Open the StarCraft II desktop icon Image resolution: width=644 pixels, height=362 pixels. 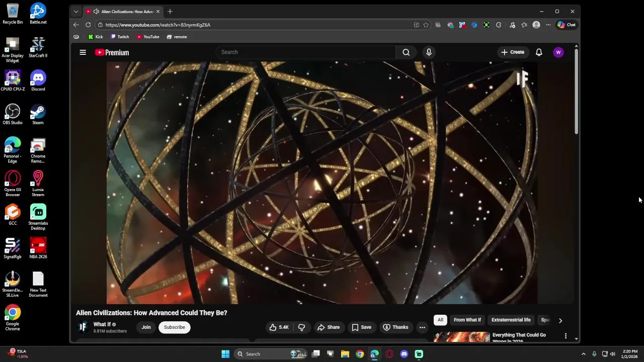click(38, 47)
